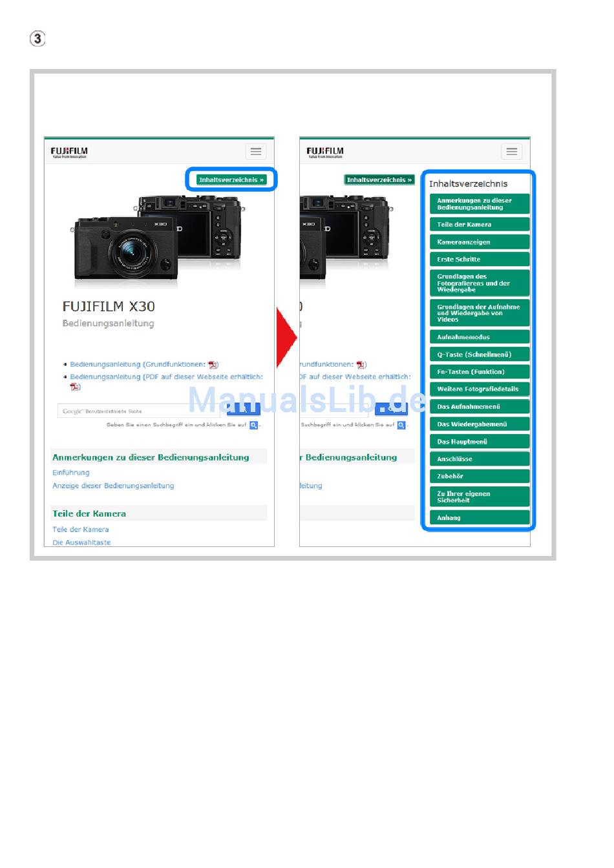
Task: Select 'Zu Ihrer eigenen Sicherheit' in the contents menu
Action: point(480,497)
